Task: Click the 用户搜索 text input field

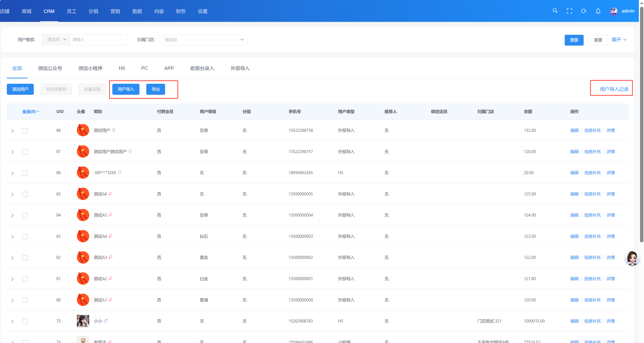Action: coord(98,40)
